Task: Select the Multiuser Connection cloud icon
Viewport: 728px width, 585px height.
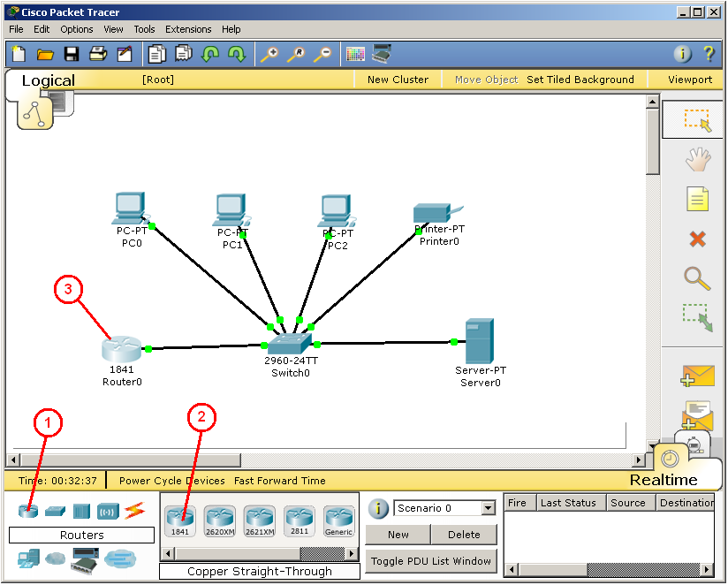Action: click(x=120, y=558)
